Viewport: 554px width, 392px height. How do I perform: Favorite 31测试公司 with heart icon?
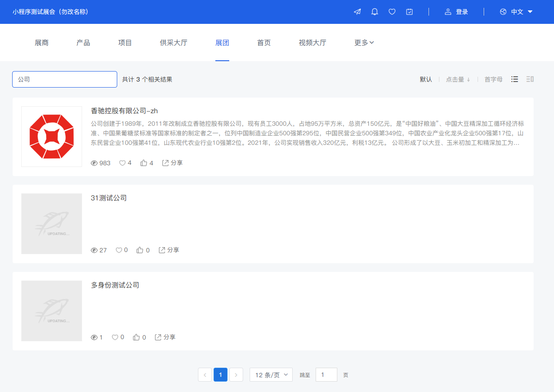(119, 250)
